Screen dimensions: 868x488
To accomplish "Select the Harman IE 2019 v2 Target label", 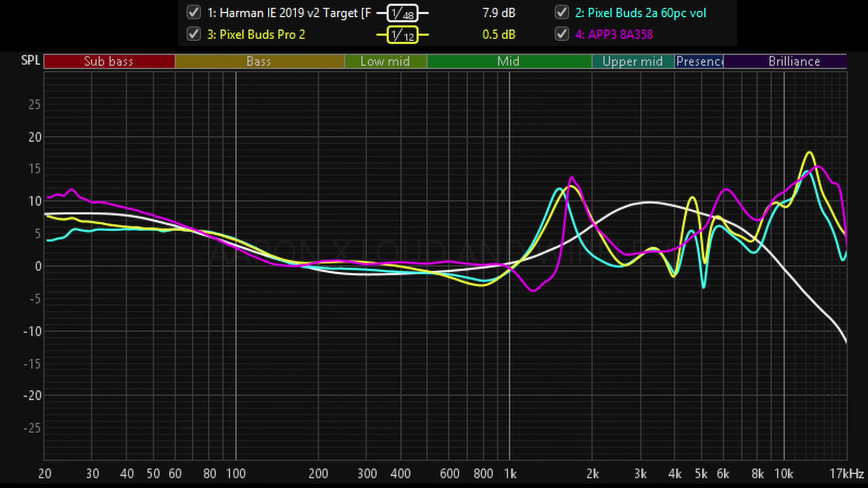I will pos(289,13).
